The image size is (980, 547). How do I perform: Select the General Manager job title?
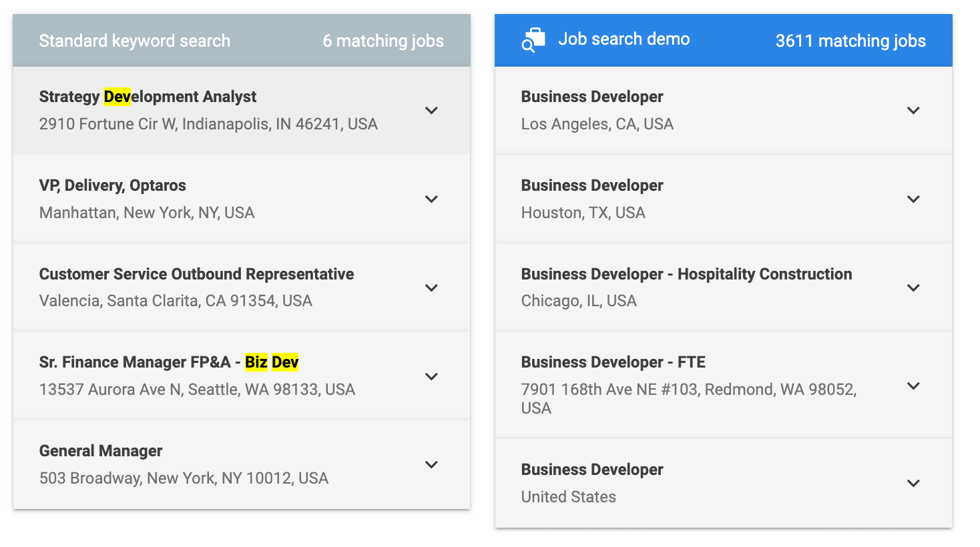pos(101,451)
